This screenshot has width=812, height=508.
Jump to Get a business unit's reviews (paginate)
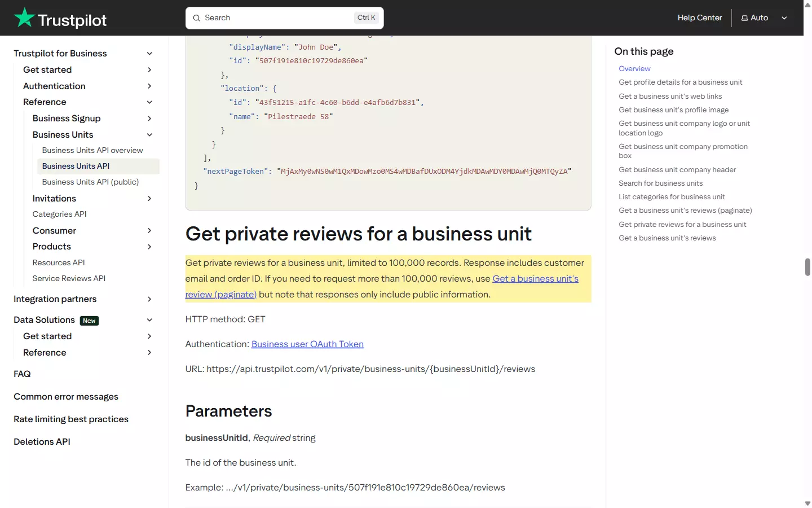(685, 211)
